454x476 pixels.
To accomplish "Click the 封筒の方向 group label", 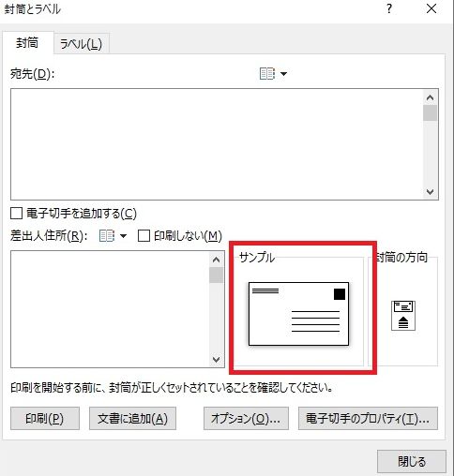I will 402,258.
